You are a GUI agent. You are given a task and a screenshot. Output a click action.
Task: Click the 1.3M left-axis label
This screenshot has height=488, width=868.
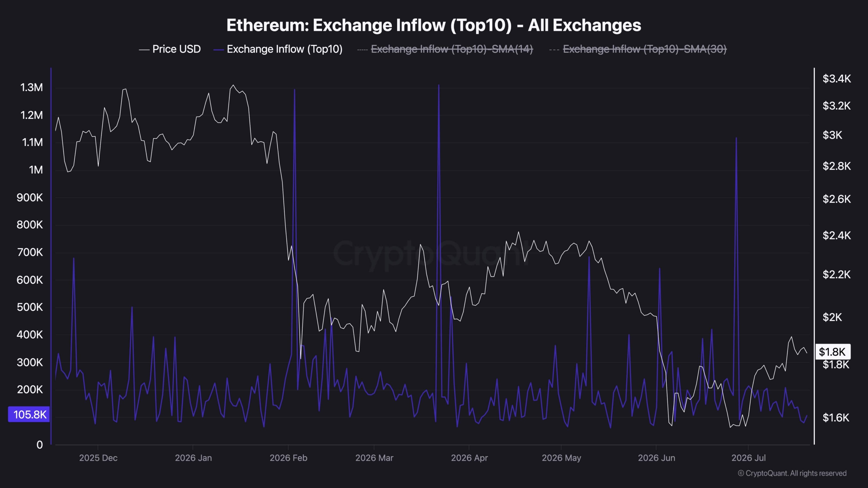click(32, 87)
